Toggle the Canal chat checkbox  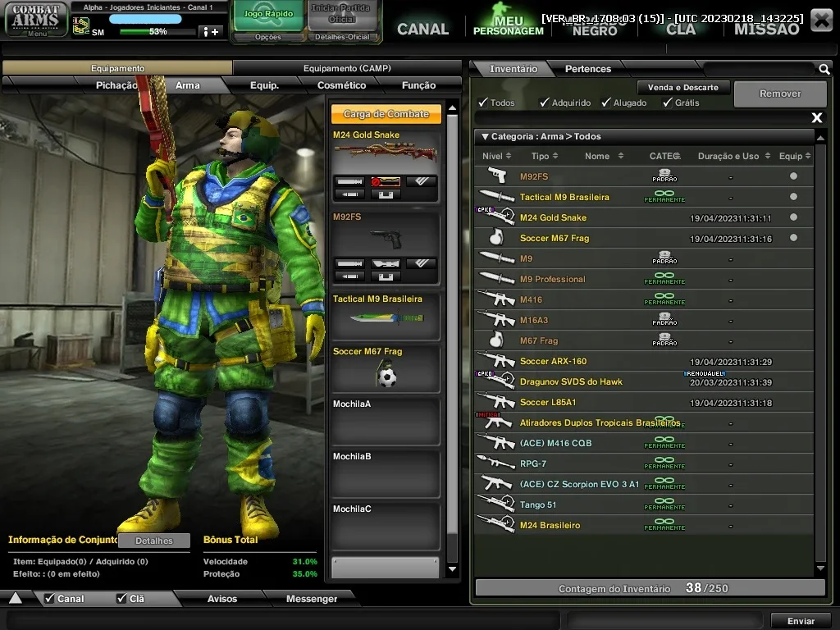pyautogui.click(x=49, y=598)
